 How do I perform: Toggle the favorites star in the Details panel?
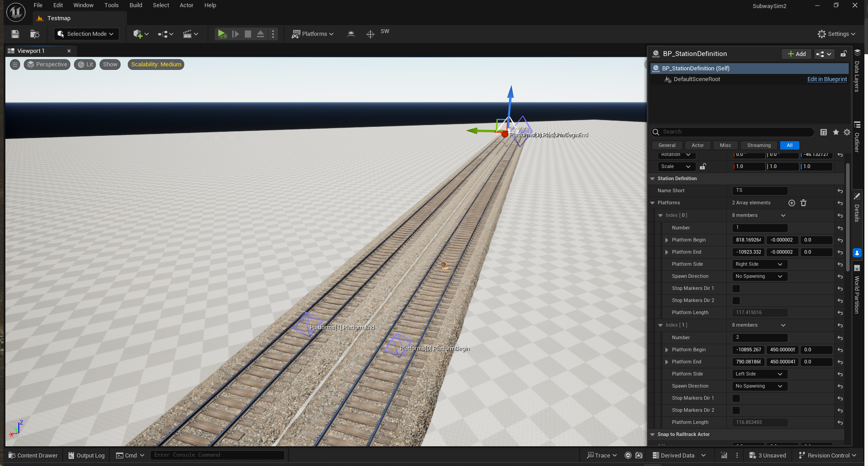836,132
